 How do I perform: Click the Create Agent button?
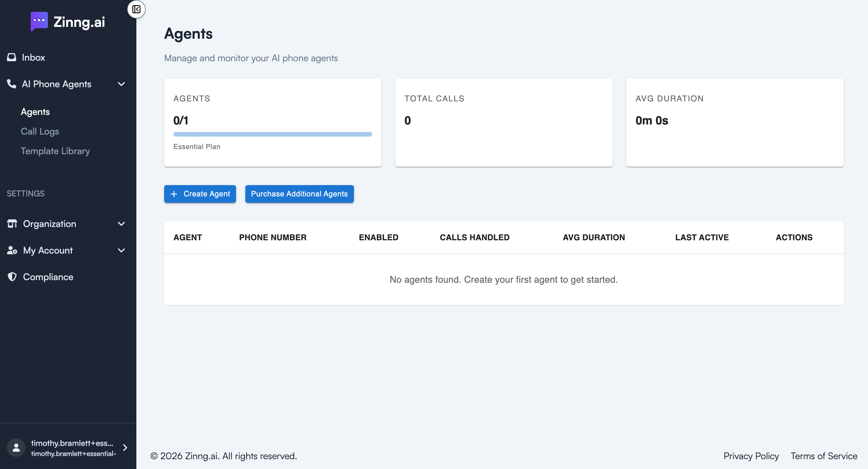pos(200,194)
